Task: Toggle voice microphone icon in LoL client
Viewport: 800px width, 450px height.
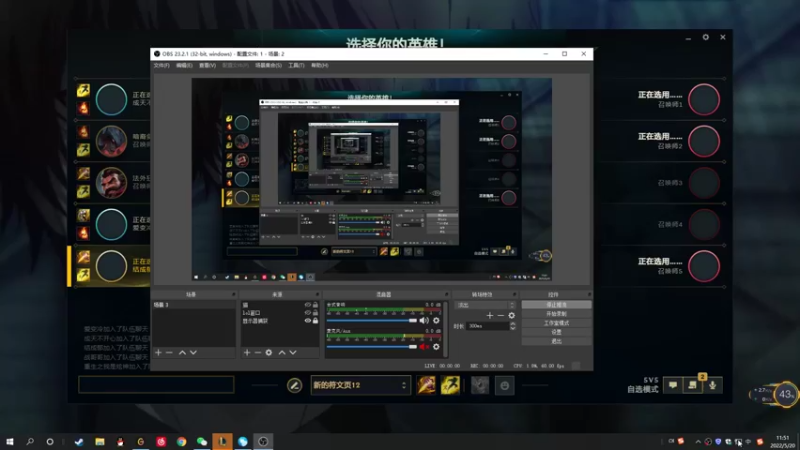Action: coord(713,385)
